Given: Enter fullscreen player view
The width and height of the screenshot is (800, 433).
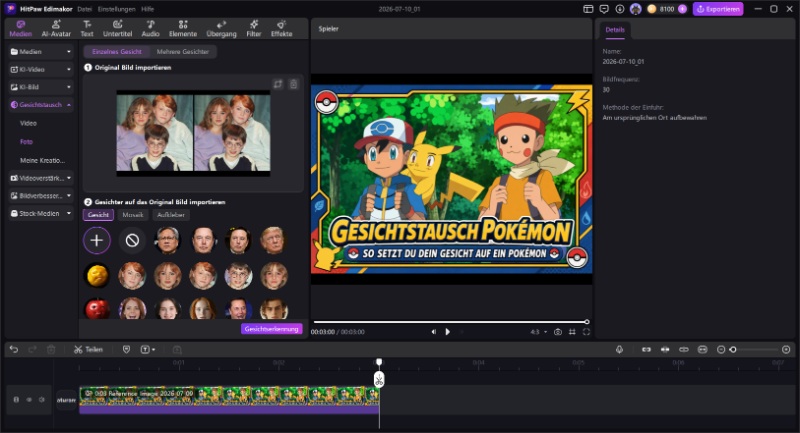Looking at the screenshot, I should tap(586, 332).
